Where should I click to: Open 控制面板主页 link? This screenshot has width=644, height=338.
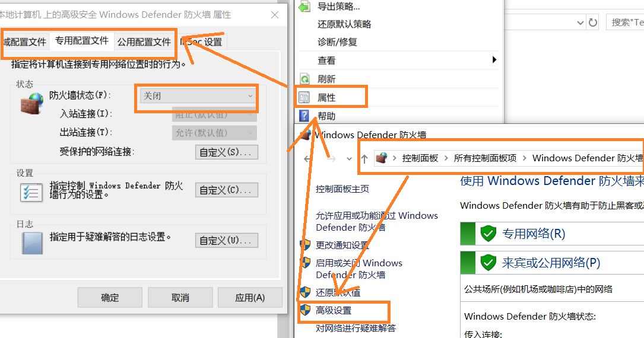pyautogui.click(x=342, y=189)
